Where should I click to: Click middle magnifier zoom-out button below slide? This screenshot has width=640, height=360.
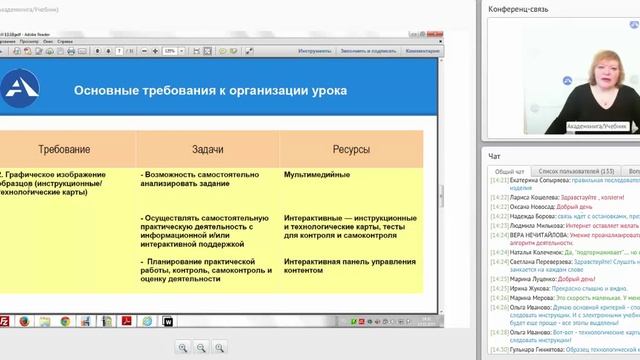(201, 347)
